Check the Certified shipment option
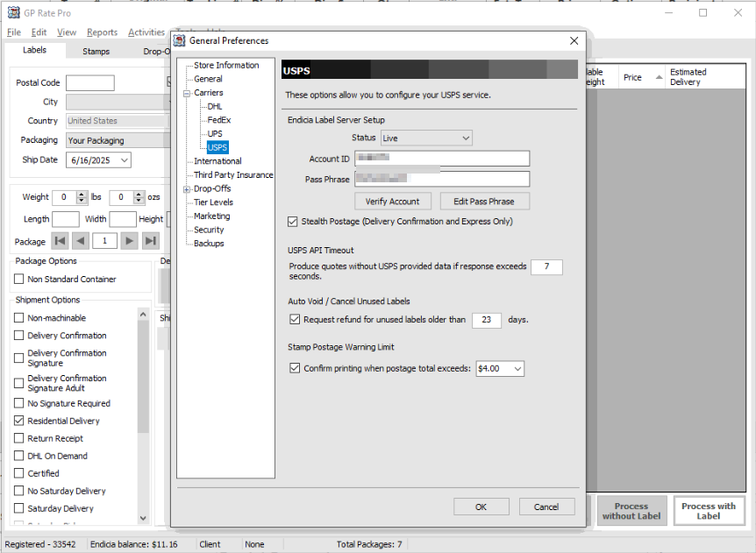The image size is (756, 553). [x=18, y=473]
